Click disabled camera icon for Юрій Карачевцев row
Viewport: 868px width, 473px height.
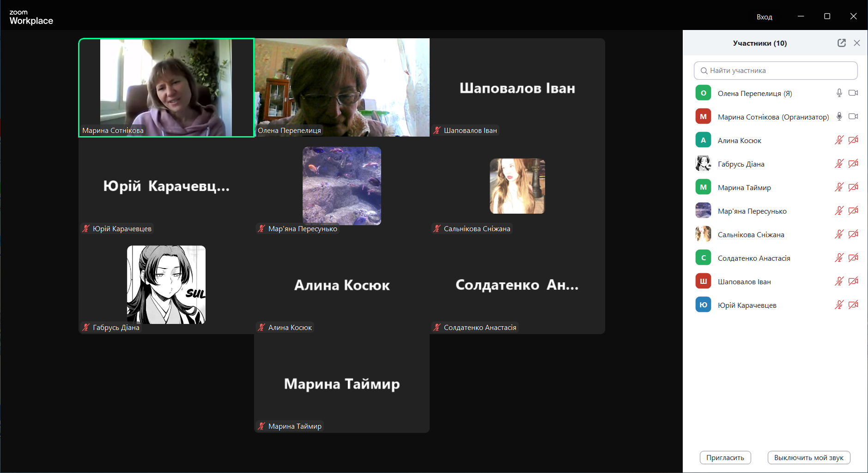[853, 305]
